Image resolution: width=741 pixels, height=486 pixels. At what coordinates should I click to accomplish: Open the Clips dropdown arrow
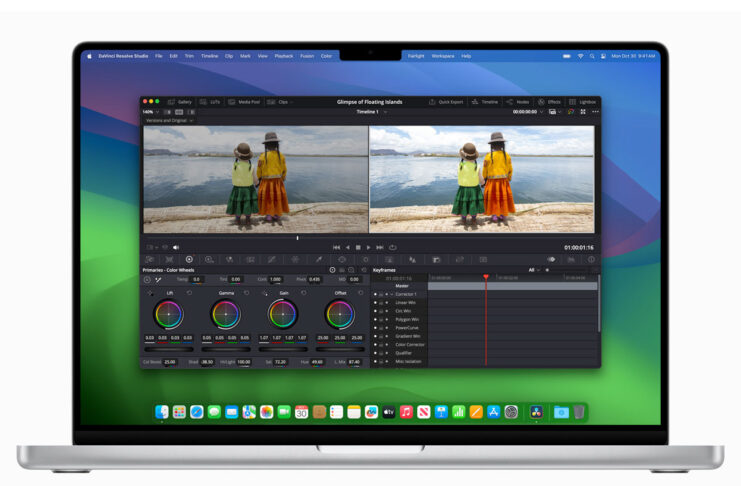point(292,102)
